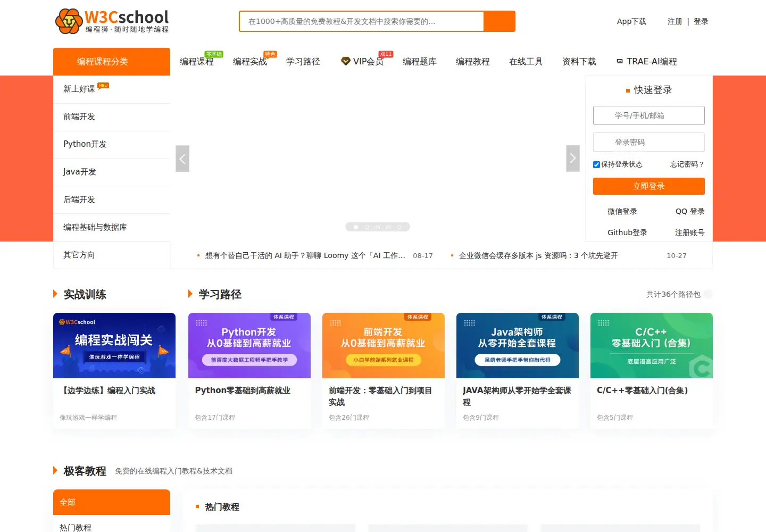
Task: Open the App下载 link
Action: 631,21
